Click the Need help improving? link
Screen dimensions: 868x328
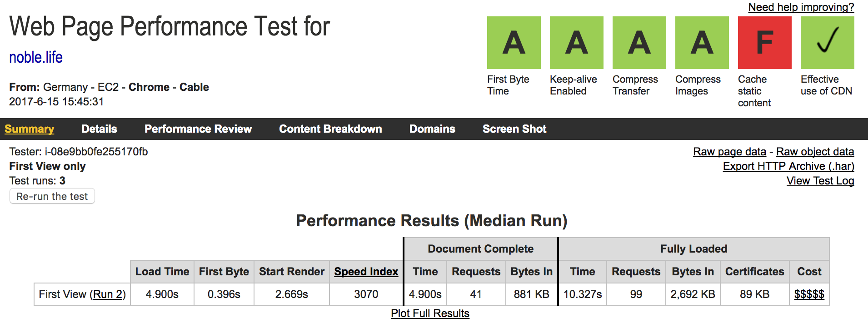point(801,7)
